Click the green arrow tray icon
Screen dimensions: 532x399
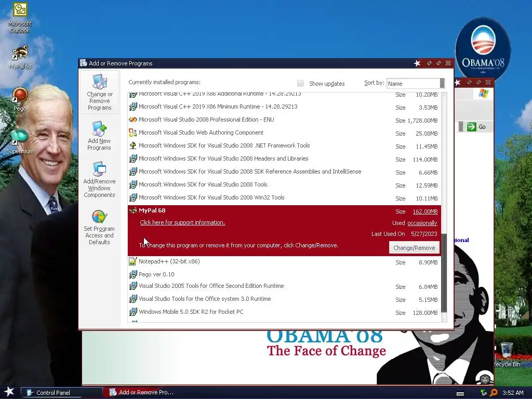point(484,393)
